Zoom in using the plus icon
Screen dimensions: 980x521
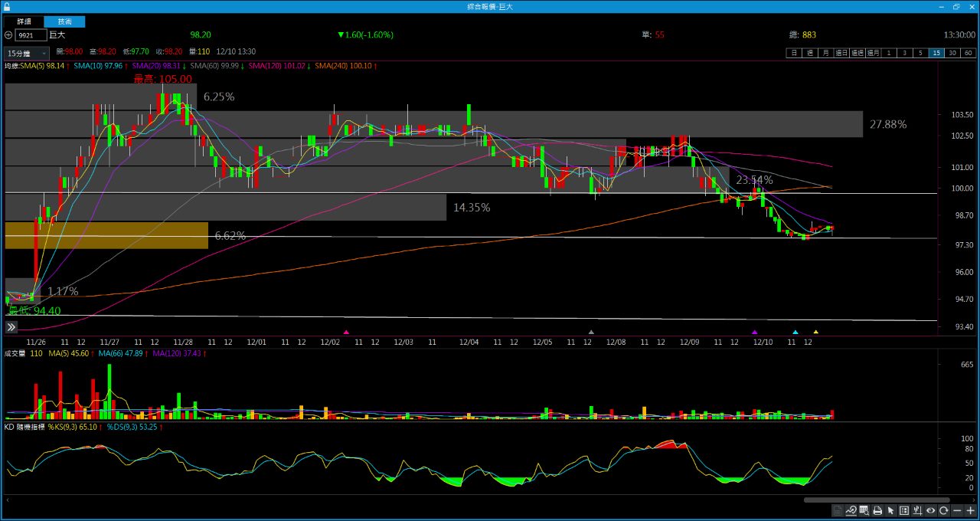click(970, 510)
